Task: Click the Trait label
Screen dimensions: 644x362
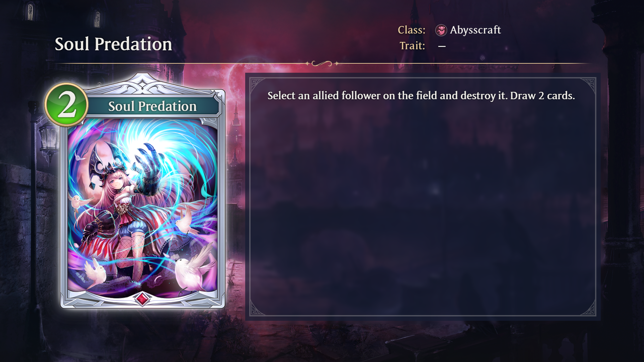Action: [x=412, y=46]
